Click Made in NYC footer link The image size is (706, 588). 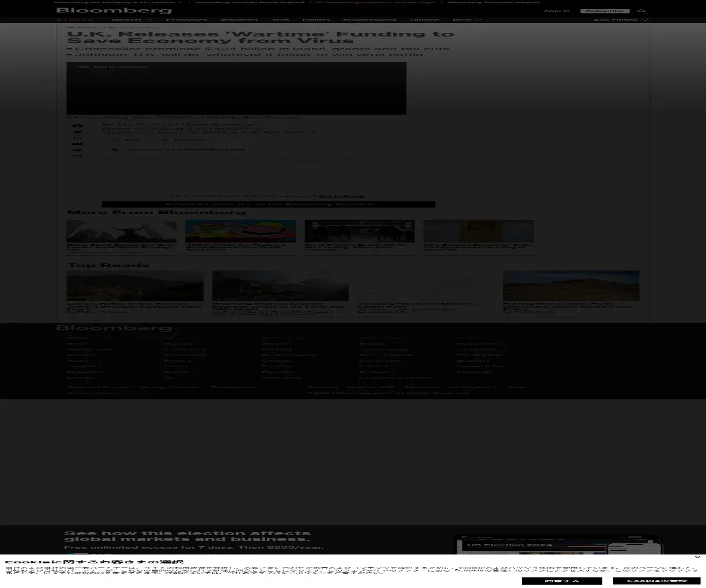pyautogui.click(x=371, y=387)
